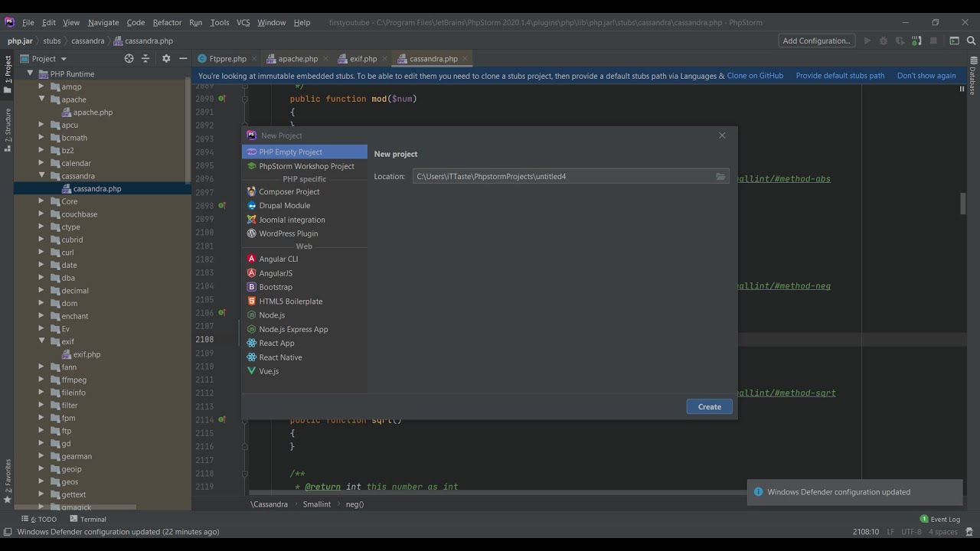Toggle the Favorites side panel
The height and width of the screenshot is (551, 980).
click(8, 481)
